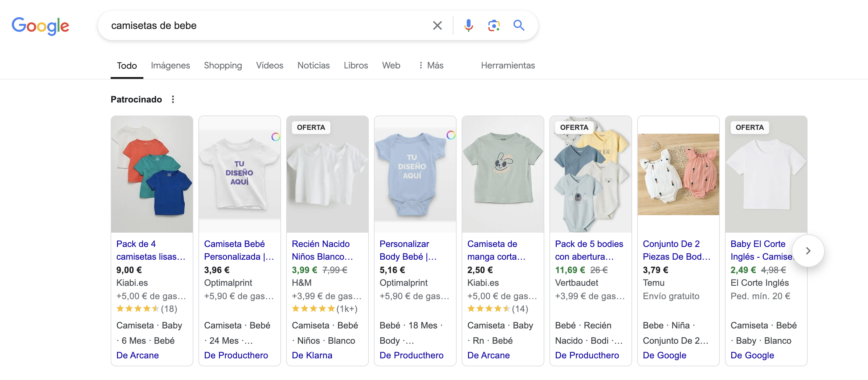Click De Klarna provider link
868x380 pixels.
312,355
